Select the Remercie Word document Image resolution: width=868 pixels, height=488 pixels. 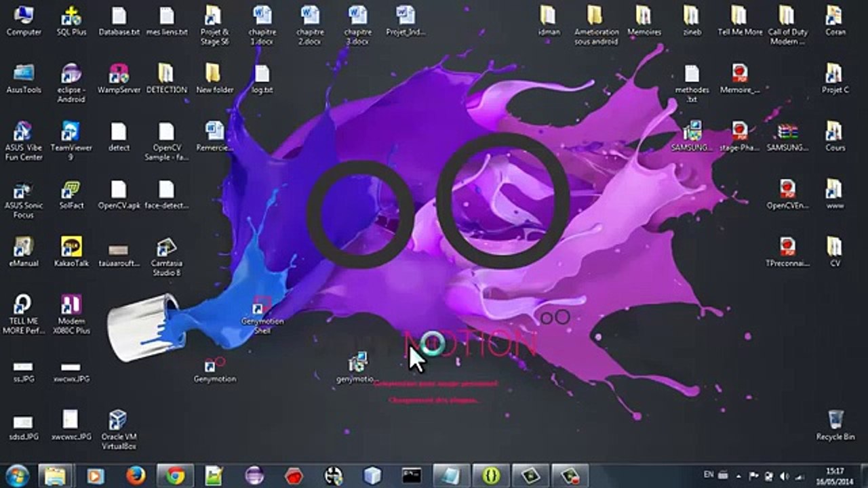(x=214, y=136)
